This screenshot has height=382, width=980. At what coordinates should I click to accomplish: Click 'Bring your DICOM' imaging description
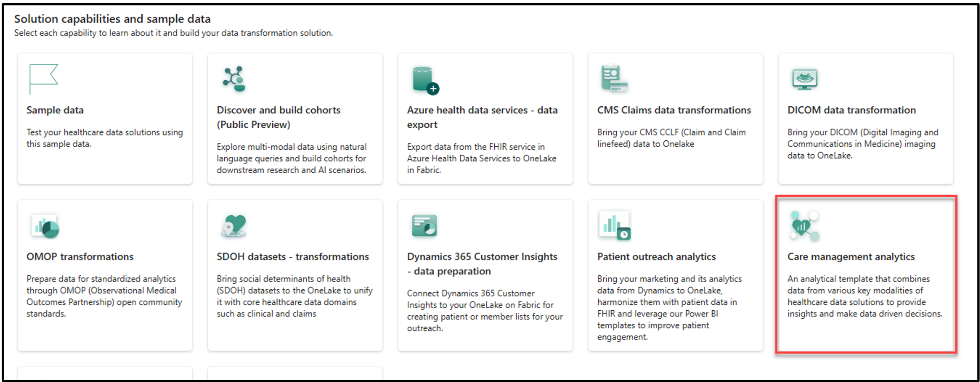863,144
